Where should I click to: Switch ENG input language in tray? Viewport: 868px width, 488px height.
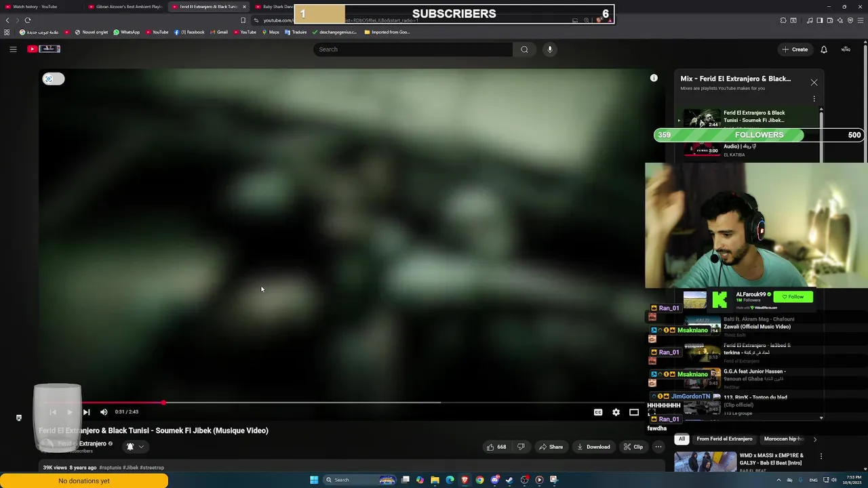point(813,480)
